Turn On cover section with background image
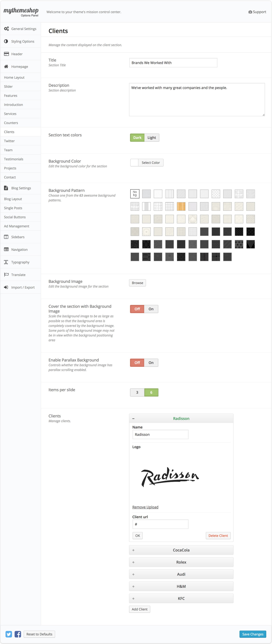 151,309
